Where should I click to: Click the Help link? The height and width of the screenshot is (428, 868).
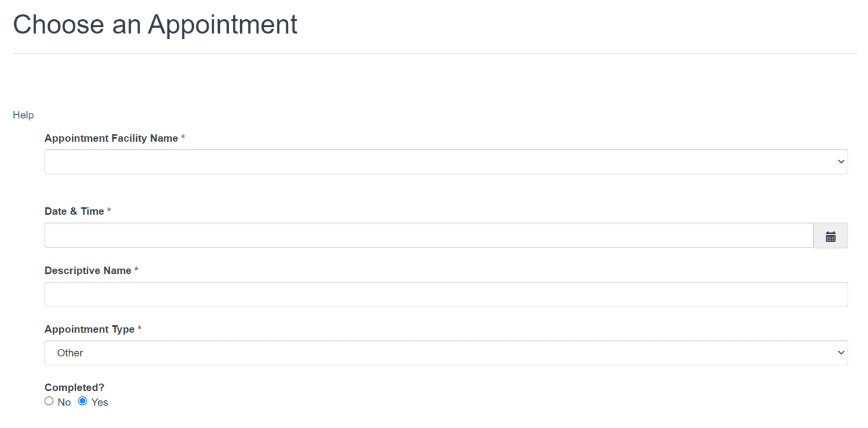[23, 115]
